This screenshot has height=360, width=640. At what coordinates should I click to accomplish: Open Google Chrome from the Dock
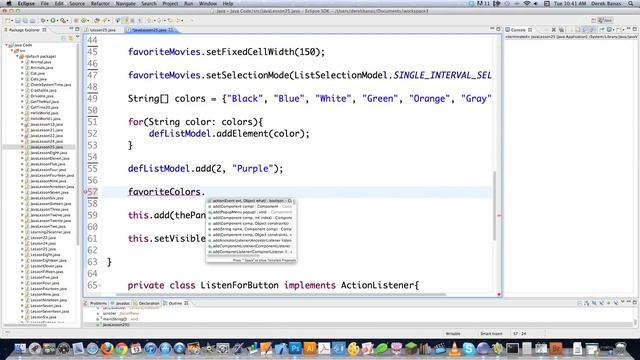coord(122,349)
